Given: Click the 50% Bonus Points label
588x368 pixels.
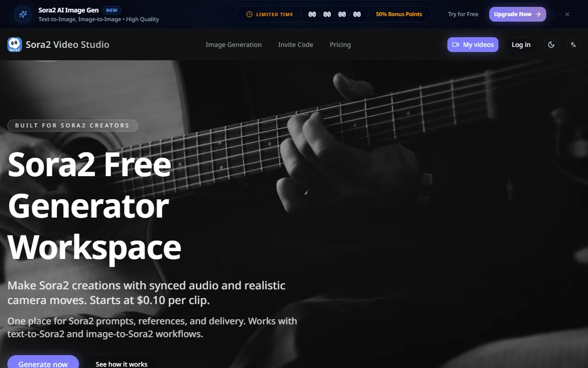Looking at the screenshot, I should (x=399, y=14).
